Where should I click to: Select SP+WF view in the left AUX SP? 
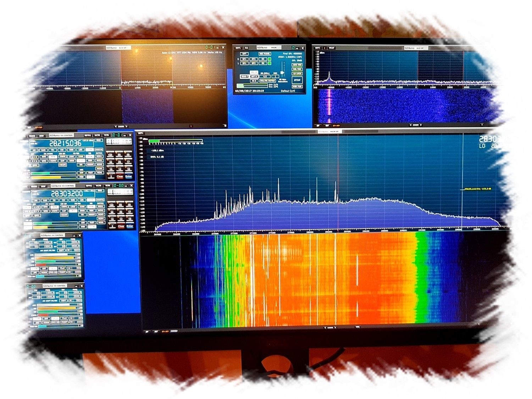(39, 127)
